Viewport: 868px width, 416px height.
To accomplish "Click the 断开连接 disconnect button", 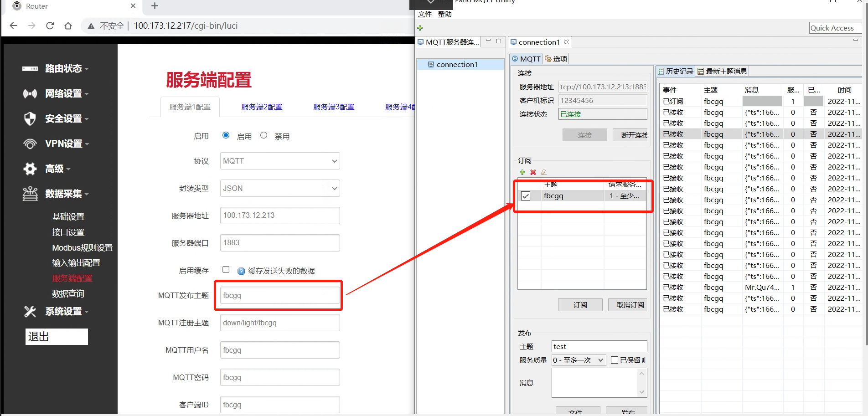I will pos(634,135).
